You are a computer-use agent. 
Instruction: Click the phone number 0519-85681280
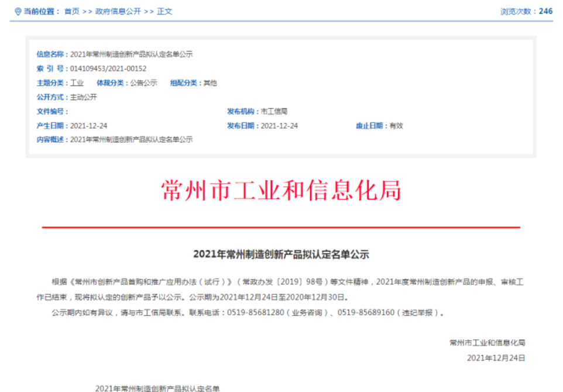255,312
